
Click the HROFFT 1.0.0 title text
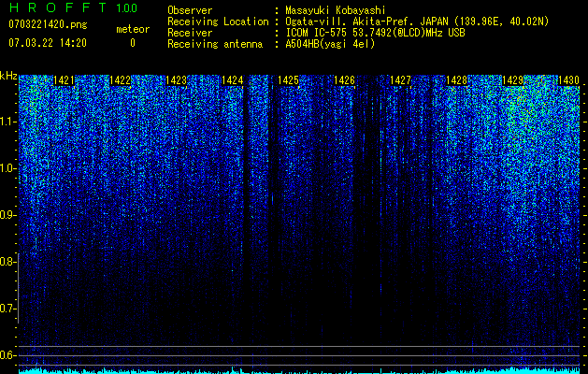(74, 7)
